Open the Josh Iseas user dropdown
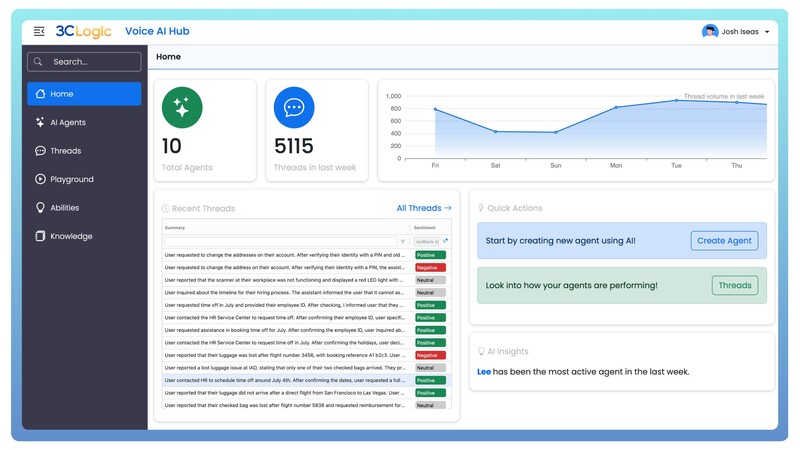This screenshot has width=800, height=450. [x=736, y=32]
